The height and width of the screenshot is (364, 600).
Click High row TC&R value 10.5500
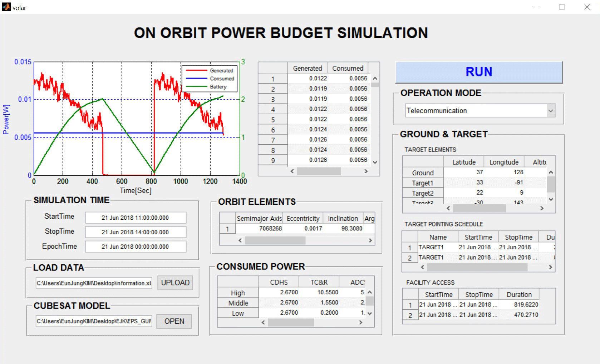click(319, 292)
